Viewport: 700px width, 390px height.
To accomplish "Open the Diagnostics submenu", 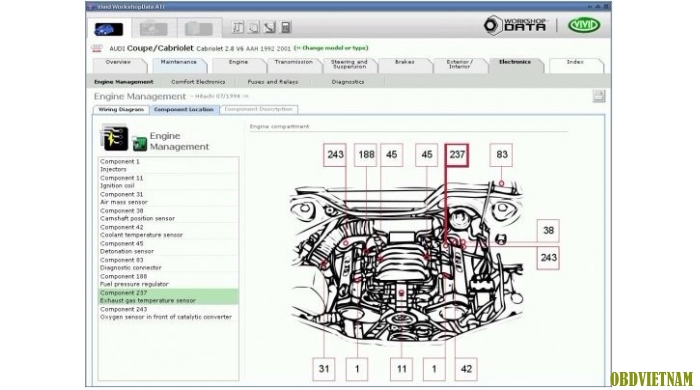I will 348,82.
